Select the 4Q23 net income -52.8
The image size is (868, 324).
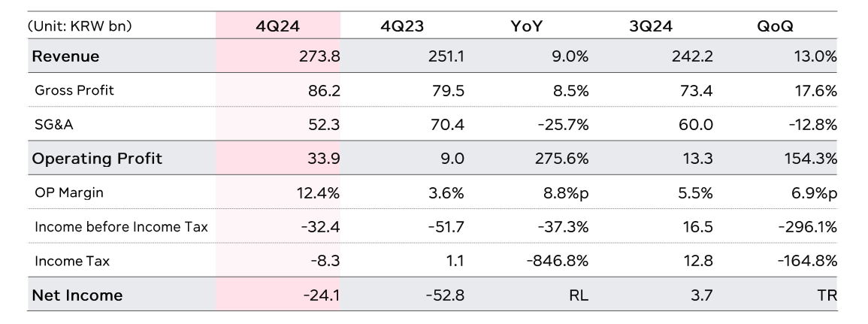tap(443, 295)
